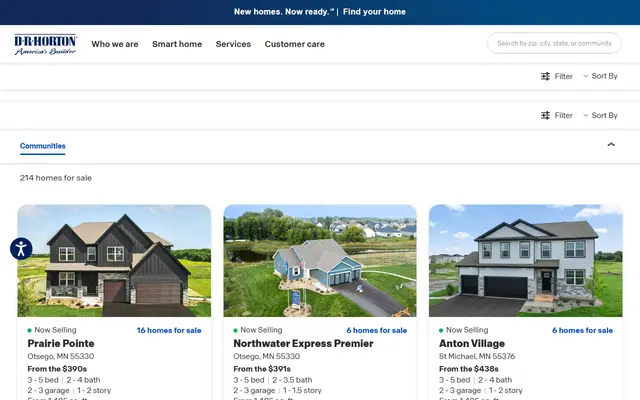This screenshot has height=400, width=640.
Task: Click the upper Filter button label
Action: (563, 76)
